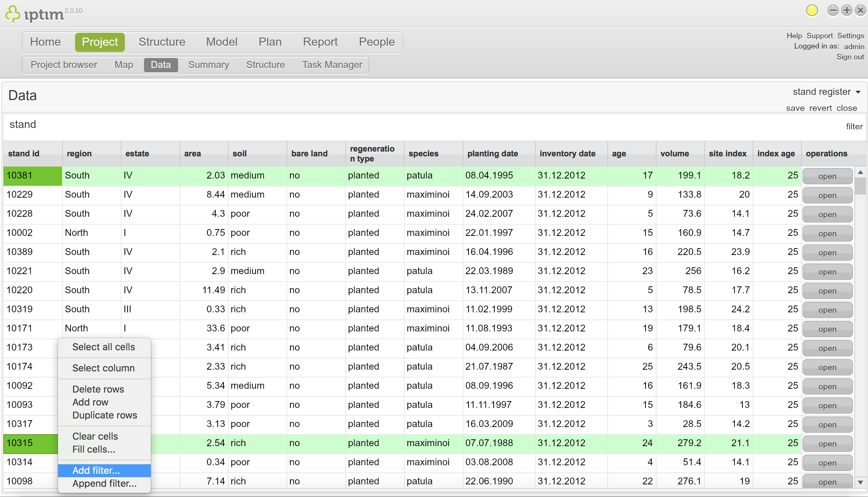Select Append filter... menu entry
Viewport: 868px width, 497px height.
[104, 483]
